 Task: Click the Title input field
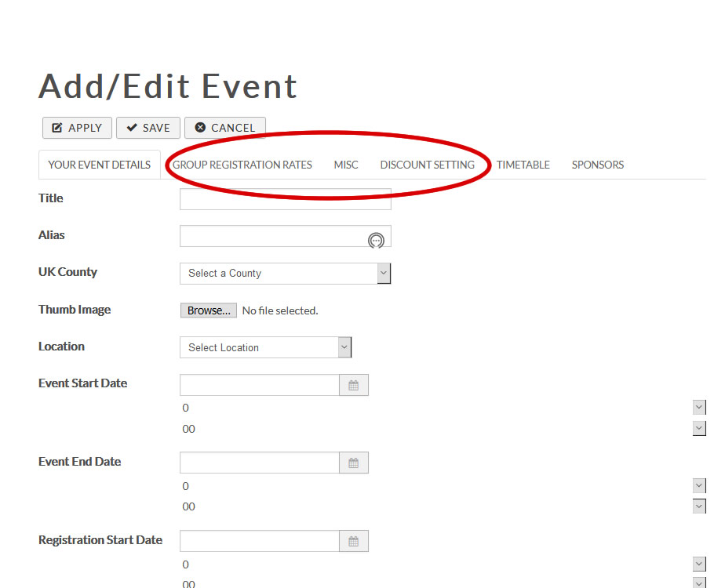click(x=285, y=199)
